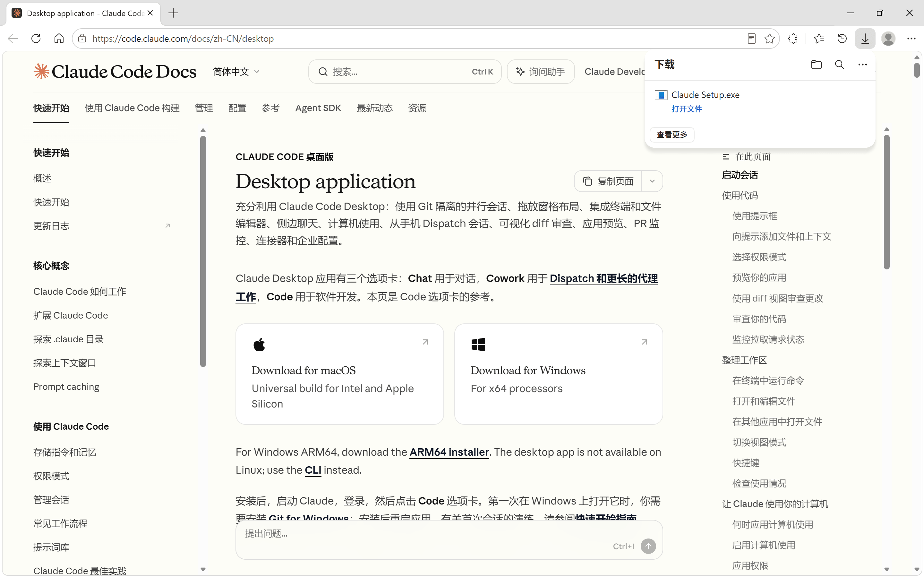
Task: Open the browser Extensions puzzle icon
Action: [x=793, y=39]
